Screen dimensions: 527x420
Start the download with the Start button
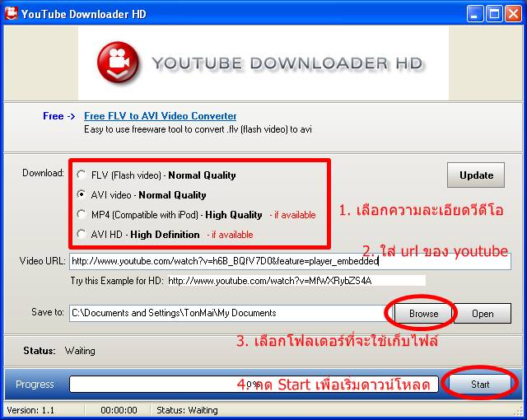[x=480, y=384]
